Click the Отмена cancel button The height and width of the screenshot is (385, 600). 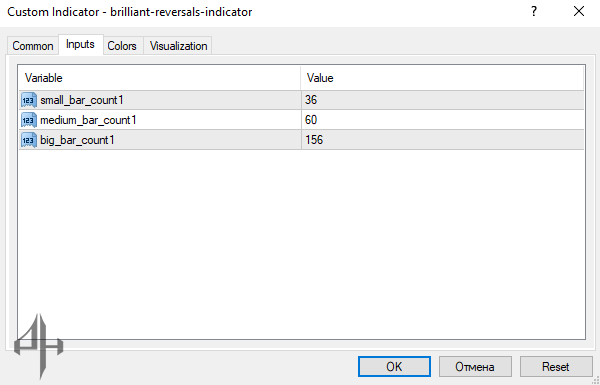475,366
